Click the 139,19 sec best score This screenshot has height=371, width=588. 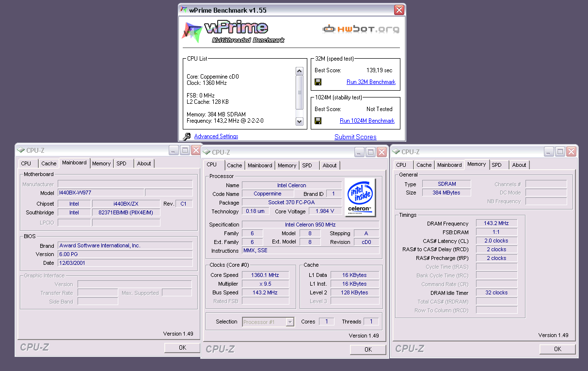tap(380, 70)
